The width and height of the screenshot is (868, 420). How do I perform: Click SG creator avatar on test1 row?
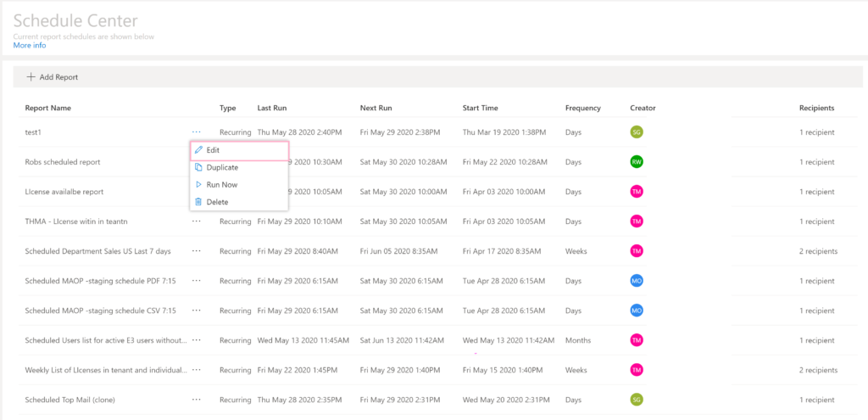[637, 132]
